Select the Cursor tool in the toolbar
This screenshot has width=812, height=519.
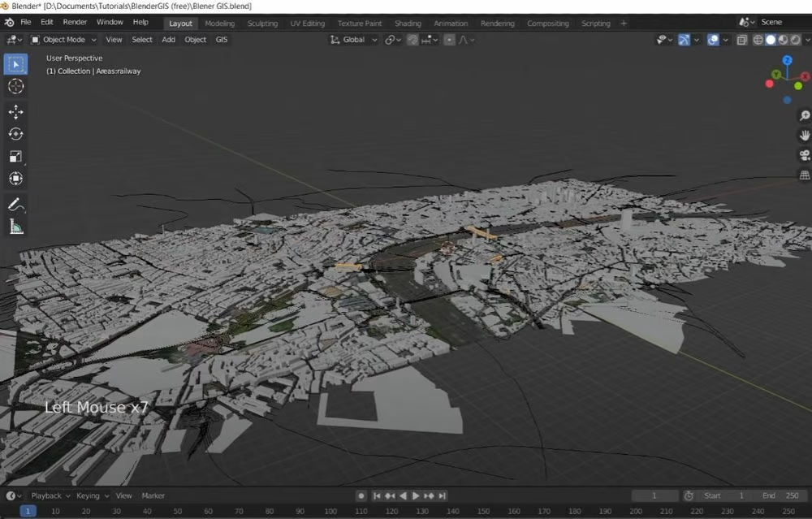click(15, 87)
